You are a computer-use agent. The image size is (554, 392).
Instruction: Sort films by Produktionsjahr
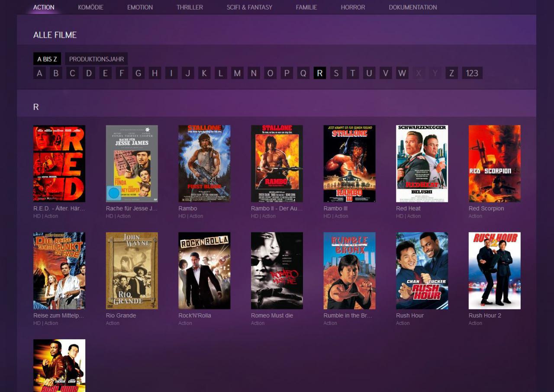97,59
